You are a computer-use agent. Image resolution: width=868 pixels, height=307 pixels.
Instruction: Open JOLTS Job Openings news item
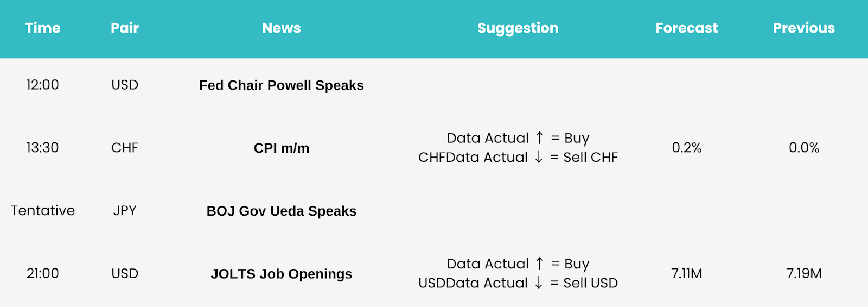(x=282, y=274)
